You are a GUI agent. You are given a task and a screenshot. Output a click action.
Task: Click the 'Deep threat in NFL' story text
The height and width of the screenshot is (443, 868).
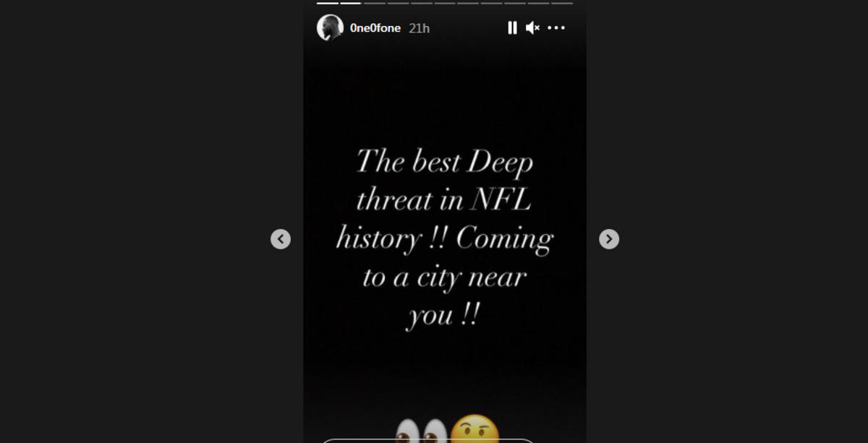[444, 181]
